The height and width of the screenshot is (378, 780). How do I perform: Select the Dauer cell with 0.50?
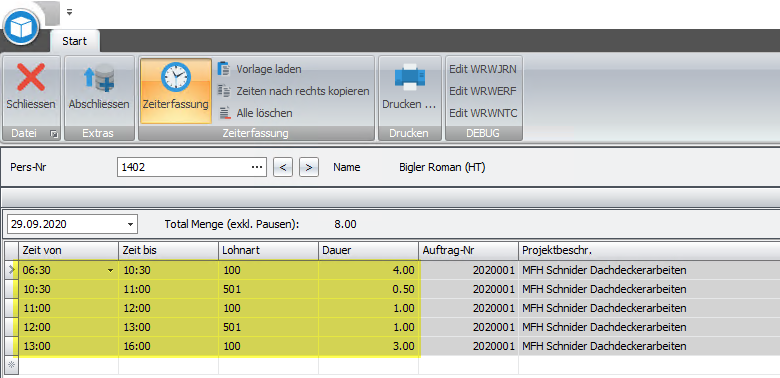coord(369,289)
